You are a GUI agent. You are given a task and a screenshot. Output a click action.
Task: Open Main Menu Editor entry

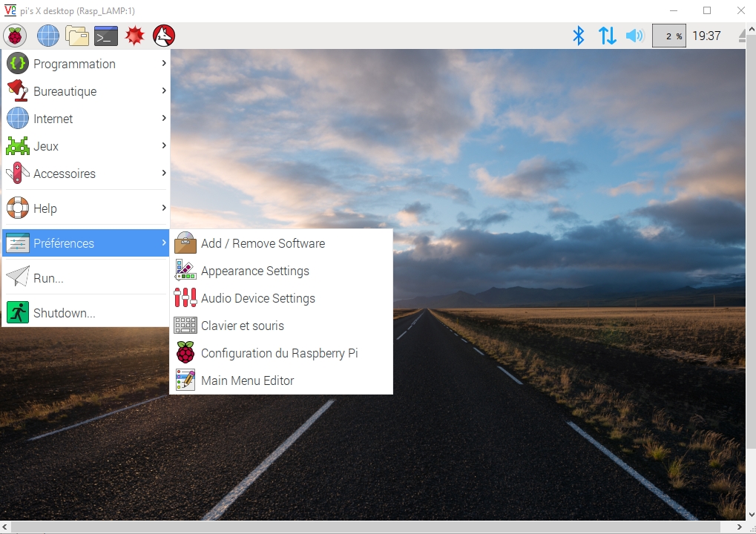(281, 380)
